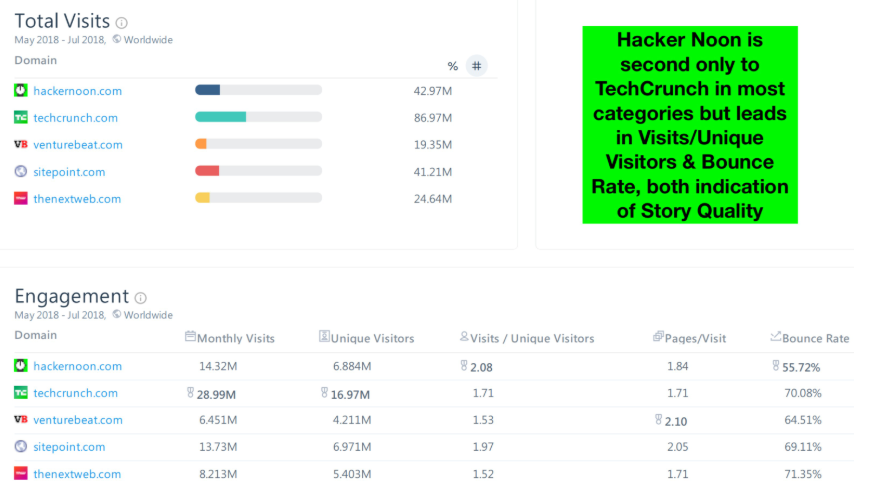Sort by Monthly Visits column header
The width and height of the screenshot is (870, 502).
236,338
